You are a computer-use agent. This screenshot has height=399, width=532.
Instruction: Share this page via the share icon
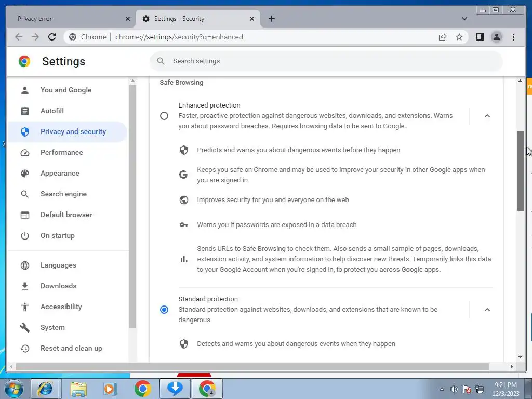tap(443, 37)
